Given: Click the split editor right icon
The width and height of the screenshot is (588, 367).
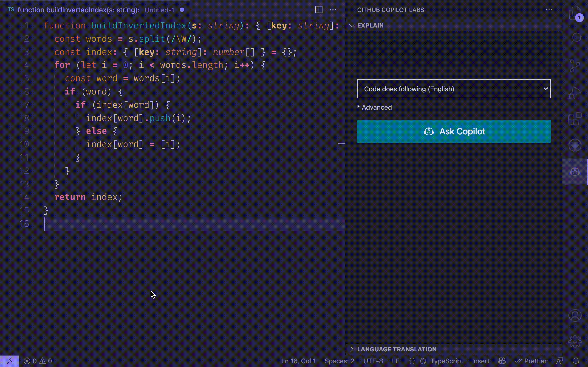Looking at the screenshot, I should pyautogui.click(x=319, y=10).
